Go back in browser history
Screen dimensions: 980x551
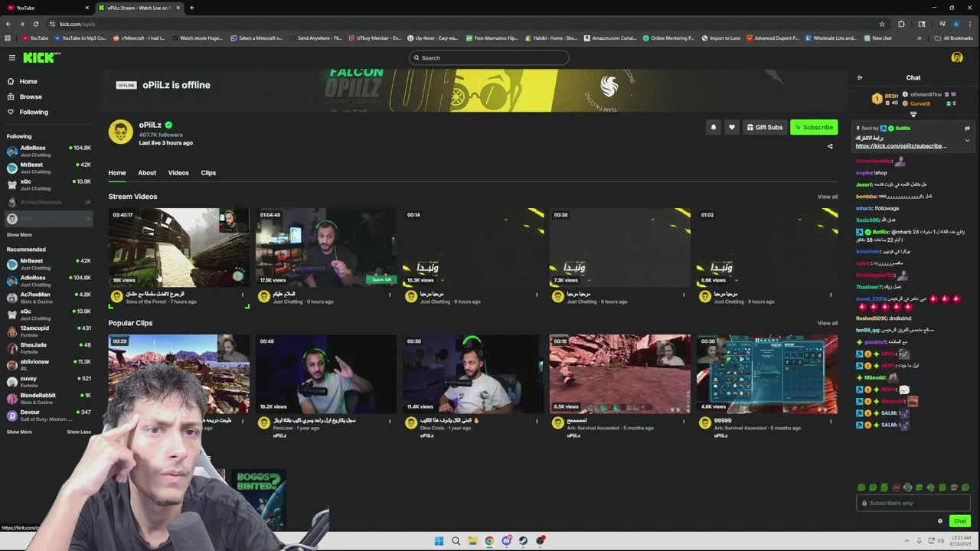coord(8,24)
